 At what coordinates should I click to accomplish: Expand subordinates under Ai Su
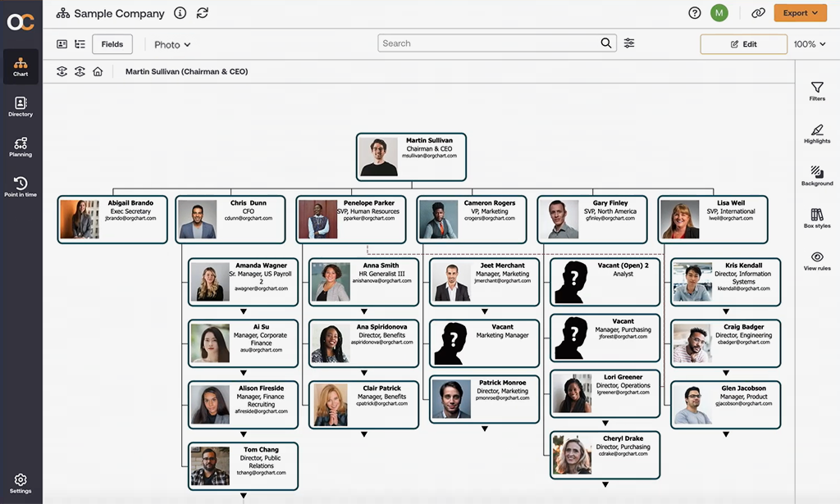[243, 373]
